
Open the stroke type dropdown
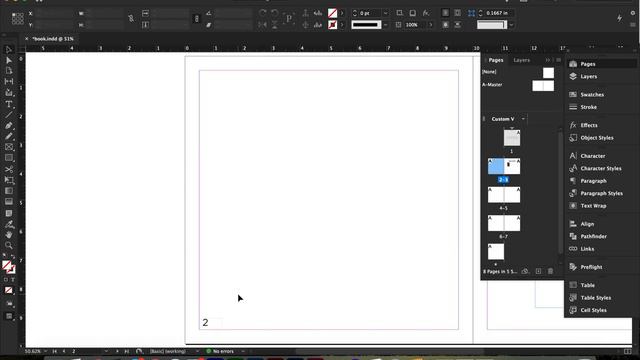[x=385, y=25]
